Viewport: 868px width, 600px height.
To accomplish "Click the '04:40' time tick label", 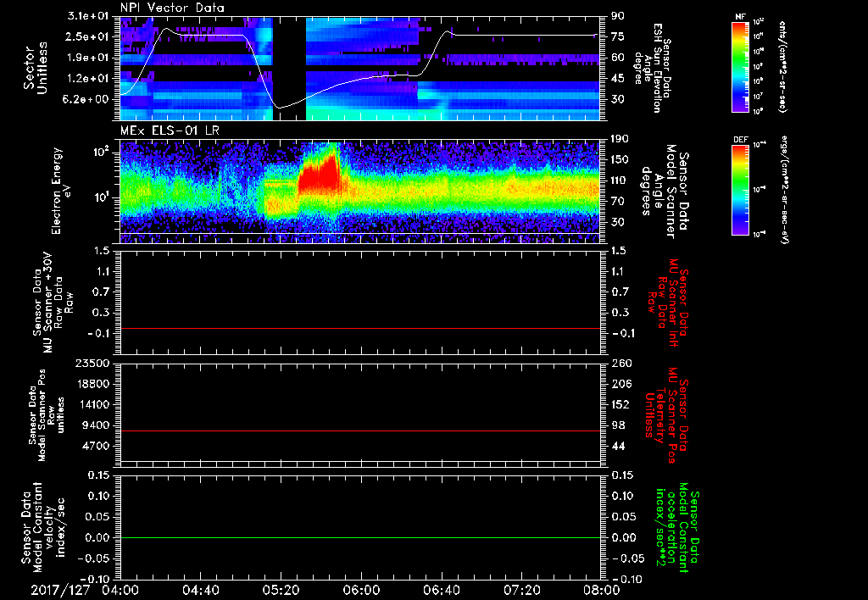I will [200, 590].
